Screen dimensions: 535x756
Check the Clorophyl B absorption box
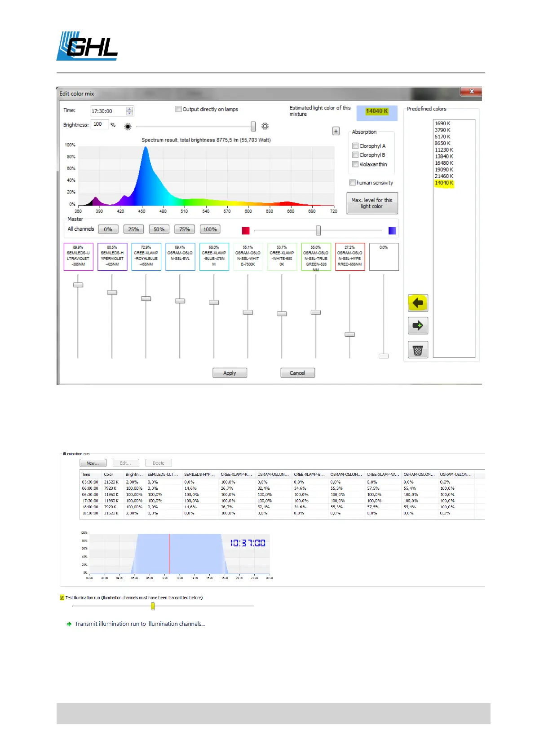[355, 155]
